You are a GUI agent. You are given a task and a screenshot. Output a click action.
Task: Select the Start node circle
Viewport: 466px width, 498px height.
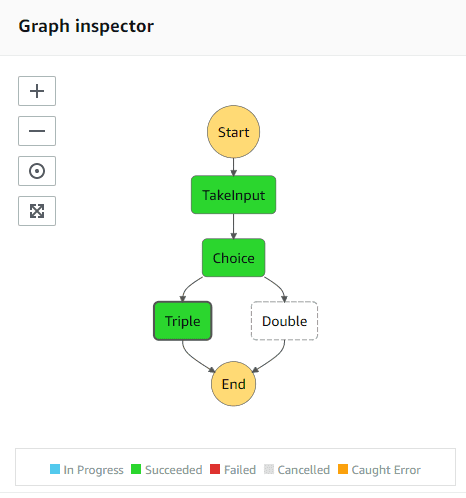(x=233, y=132)
